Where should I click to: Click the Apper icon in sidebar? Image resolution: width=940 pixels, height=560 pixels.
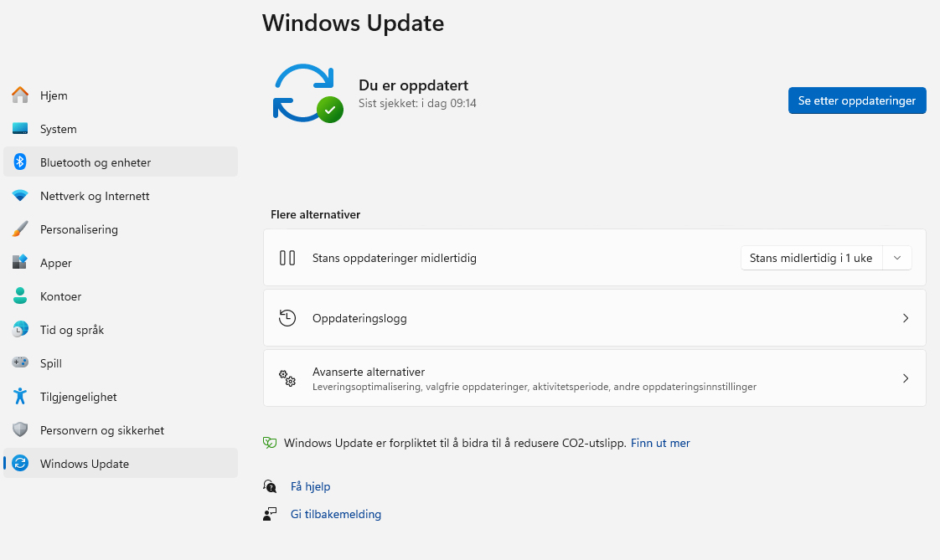20,263
